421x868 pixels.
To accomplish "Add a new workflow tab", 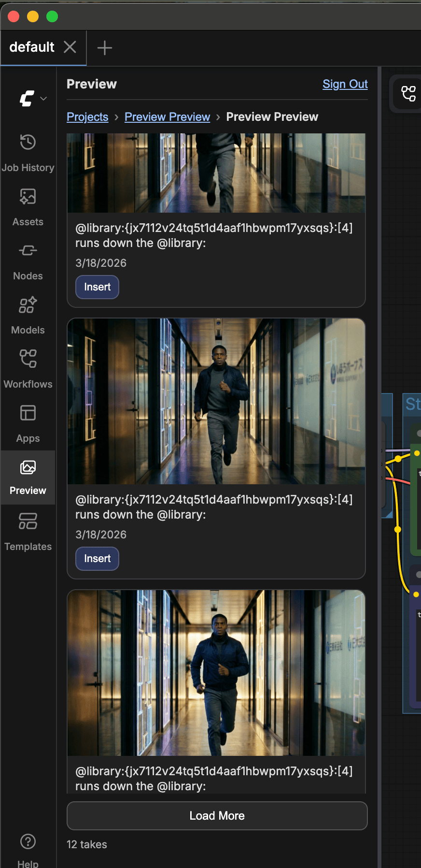I will (x=105, y=48).
